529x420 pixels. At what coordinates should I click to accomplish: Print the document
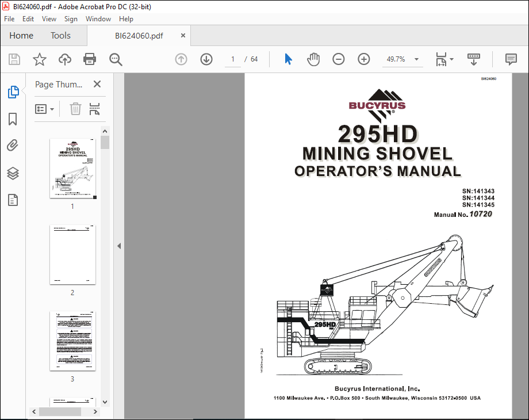(90, 59)
